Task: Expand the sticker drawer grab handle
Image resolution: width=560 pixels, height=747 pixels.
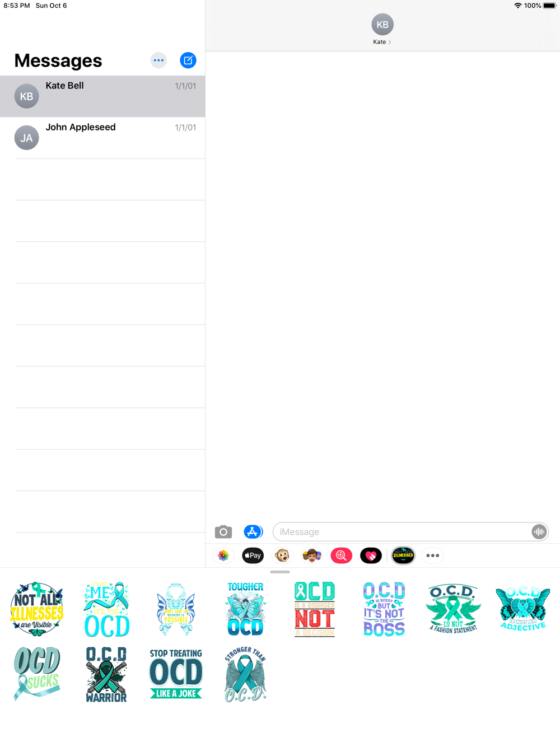Action: [280, 572]
